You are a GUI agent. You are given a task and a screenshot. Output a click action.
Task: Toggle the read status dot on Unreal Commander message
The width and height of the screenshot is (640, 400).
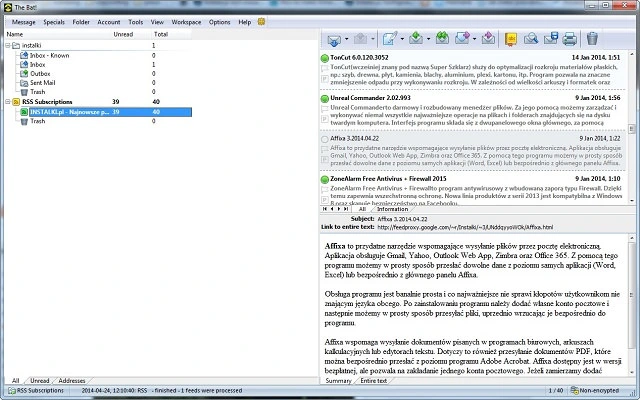[325, 99]
